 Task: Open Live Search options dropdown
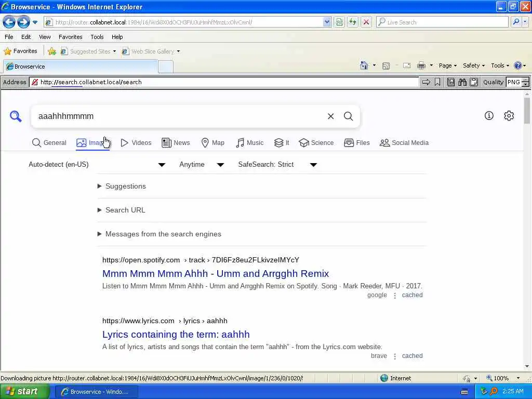pyautogui.click(x=525, y=22)
